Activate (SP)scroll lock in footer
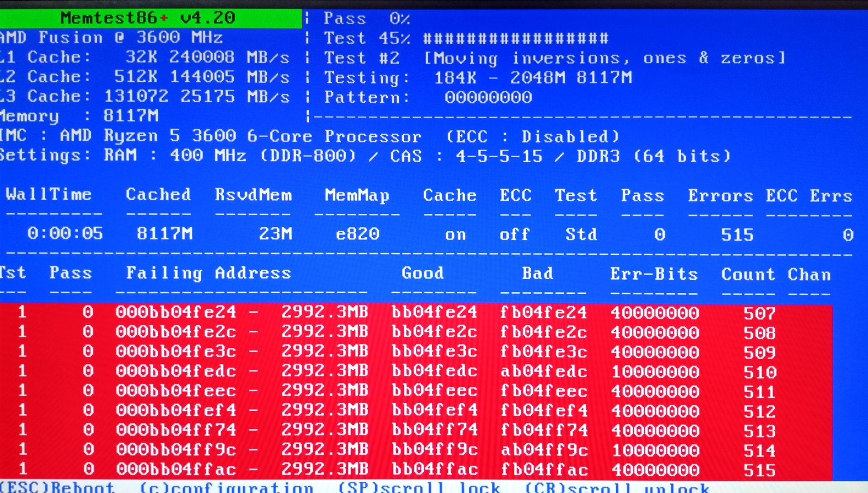The image size is (868, 493). (x=419, y=487)
